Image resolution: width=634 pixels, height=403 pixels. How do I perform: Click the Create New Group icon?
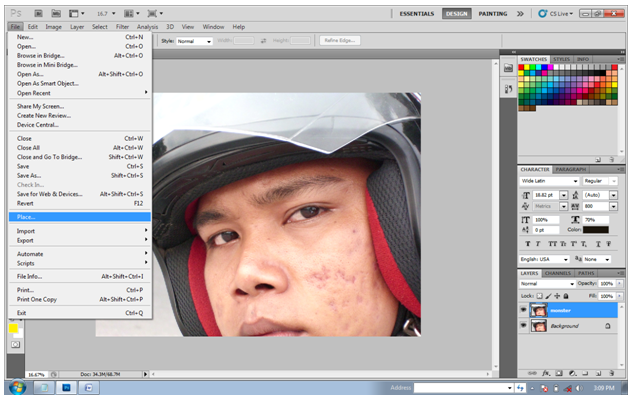(586, 373)
